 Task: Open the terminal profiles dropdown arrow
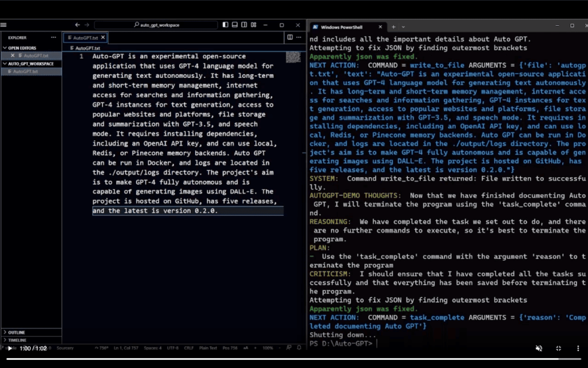pyautogui.click(x=403, y=27)
